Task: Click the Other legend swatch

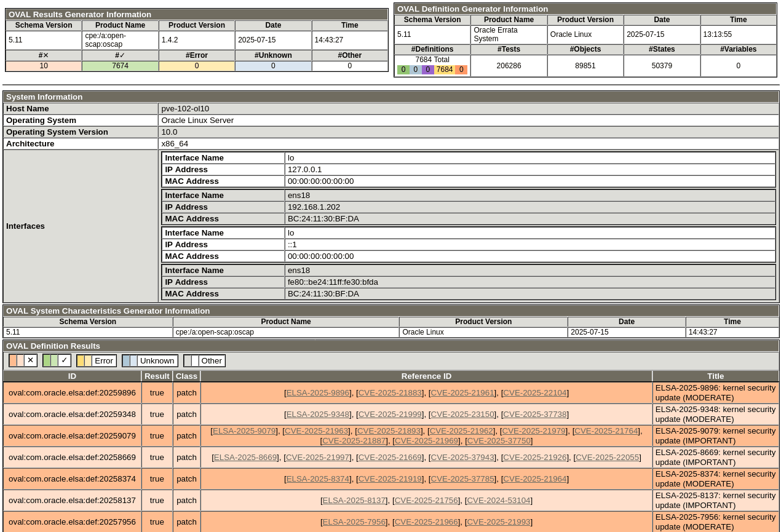Action: (x=204, y=360)
